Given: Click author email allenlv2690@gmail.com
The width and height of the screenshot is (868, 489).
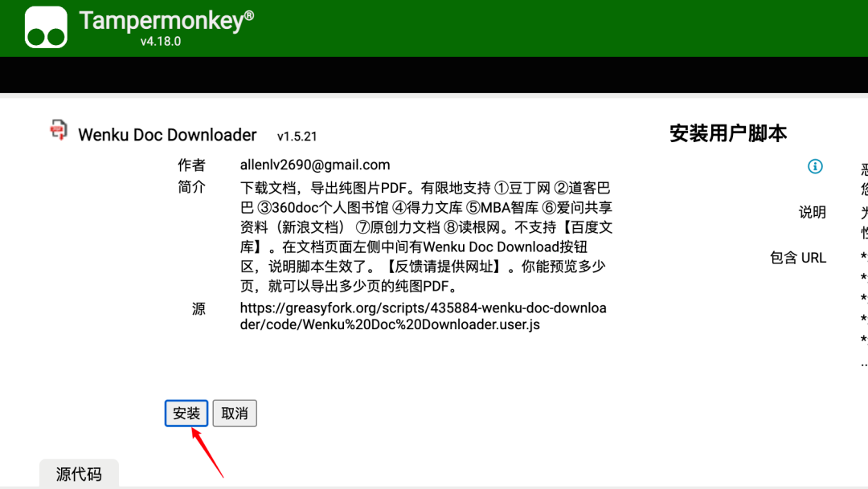Looking at the screenshot, I should (315, 165).
